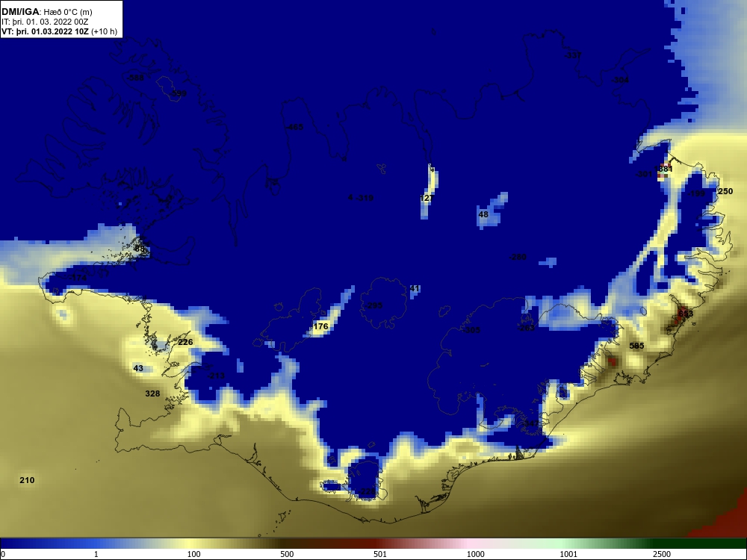Viewport: 747px width, 560px height.
Task: Click the -588 value in the Westfjords
Action: [136, 78]
